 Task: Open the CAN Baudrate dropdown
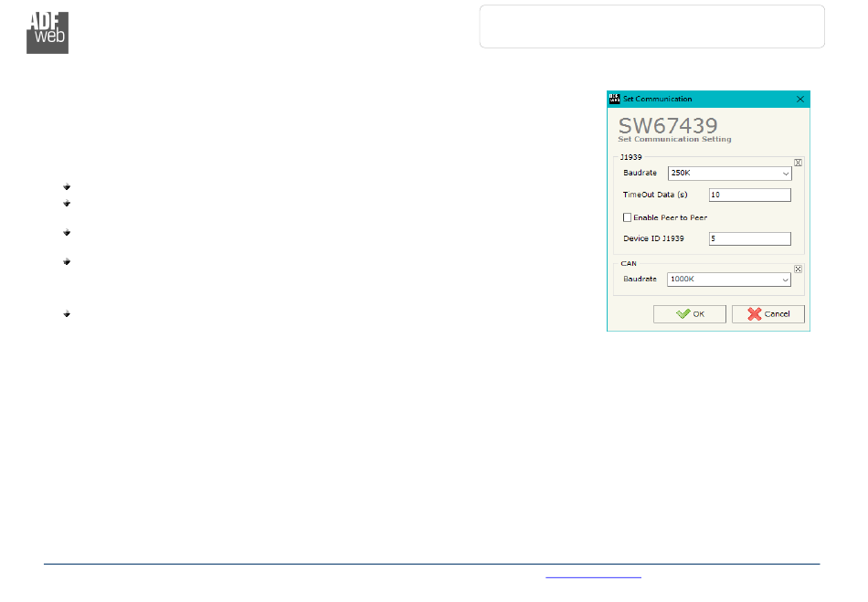click(x=729, y=280)
